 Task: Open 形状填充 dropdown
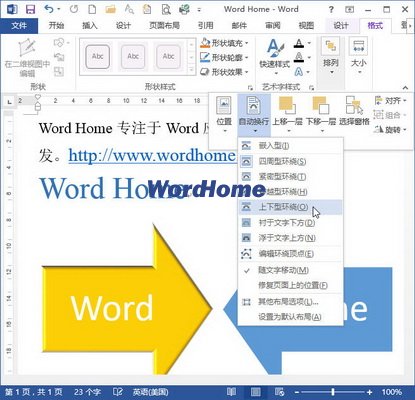(x=224, y=43)
